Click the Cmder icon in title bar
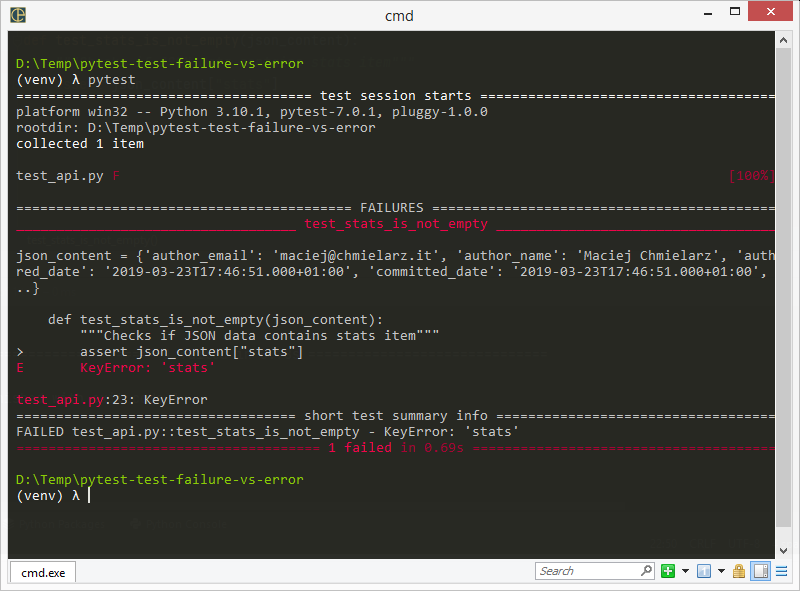Image resolution: width=800 pixels, height=591 pixels. [x=18, y=15]
